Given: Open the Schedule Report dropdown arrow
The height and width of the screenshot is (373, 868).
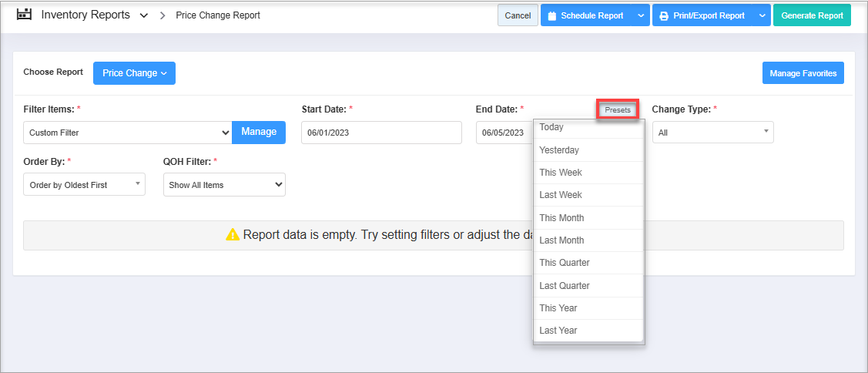Looking at the screenshot, I should [642, 15].
